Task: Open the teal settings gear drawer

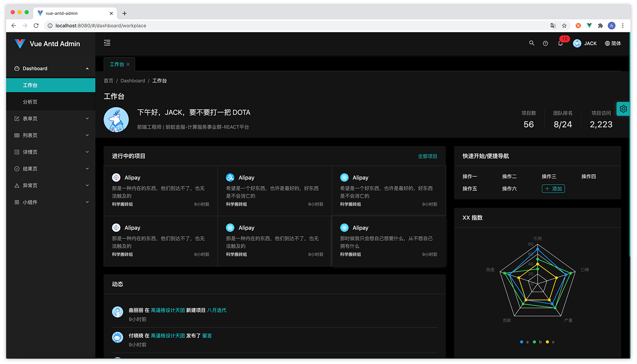Action: click(x=623, y=109)
